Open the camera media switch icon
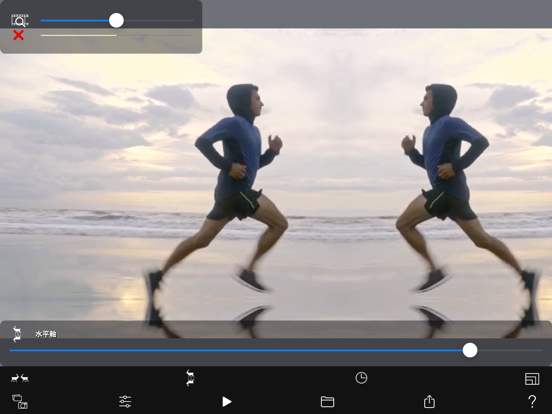 click(x=20, y=402)
